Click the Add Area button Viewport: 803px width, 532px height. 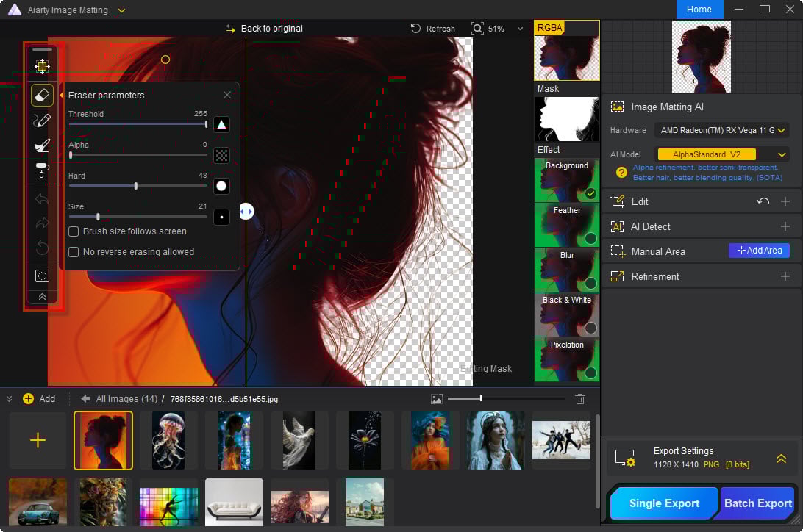coord(759,251)
